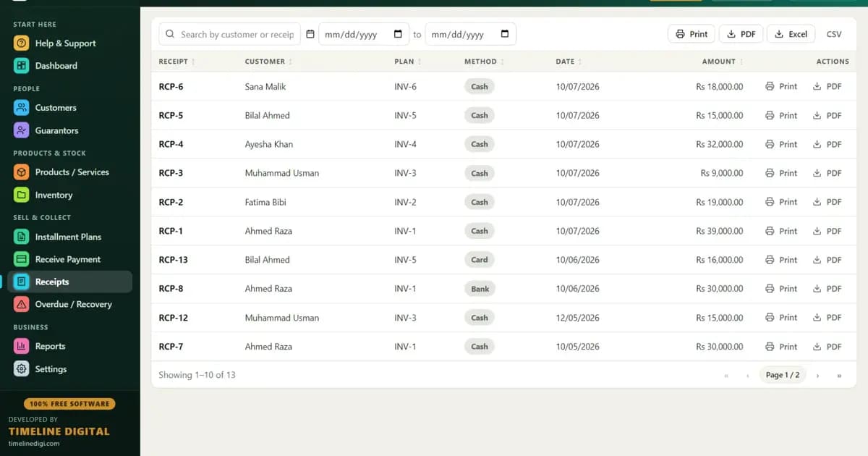The height and width of the screenshot is (456, 868).
Task: Click amount Rs 39,000.00
Action: pyautogui.click(x=720, y=232)
